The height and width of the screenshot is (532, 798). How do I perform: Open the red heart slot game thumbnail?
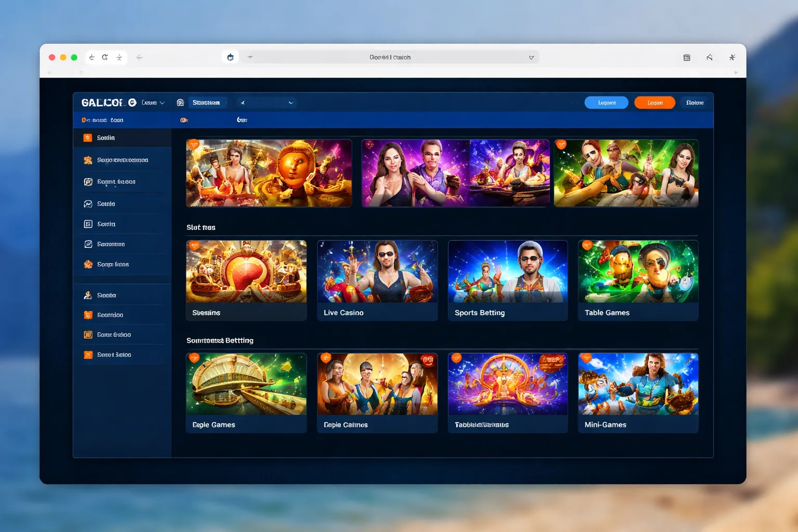[x=246, y=272]
